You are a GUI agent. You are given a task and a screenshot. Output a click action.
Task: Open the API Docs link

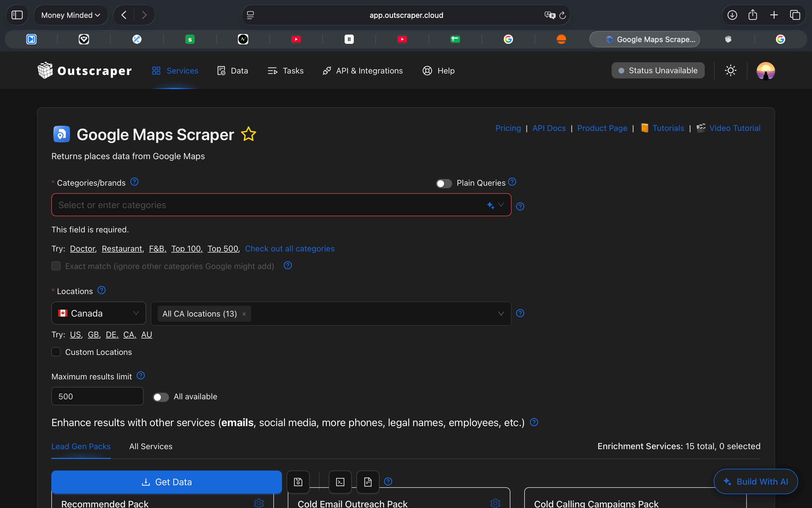click(x=549, y=128)
